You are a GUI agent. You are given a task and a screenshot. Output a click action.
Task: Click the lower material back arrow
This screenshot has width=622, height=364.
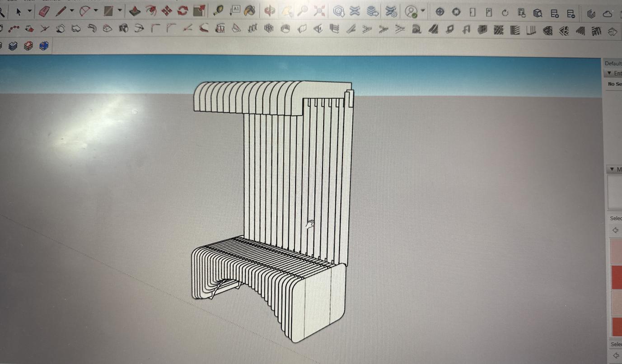tap(616, 355)
